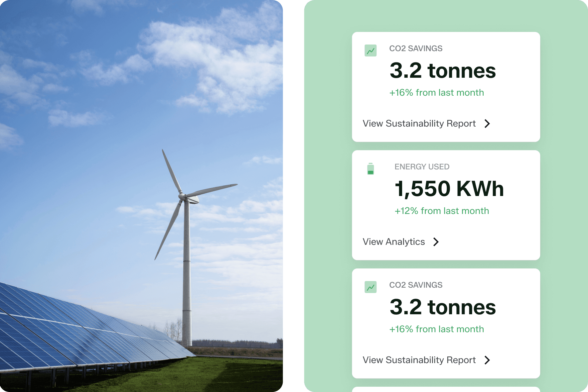588x392 pixels.
Task: Click the top card's 3.2 tonnes value
Action: click(x=443, y=71)
